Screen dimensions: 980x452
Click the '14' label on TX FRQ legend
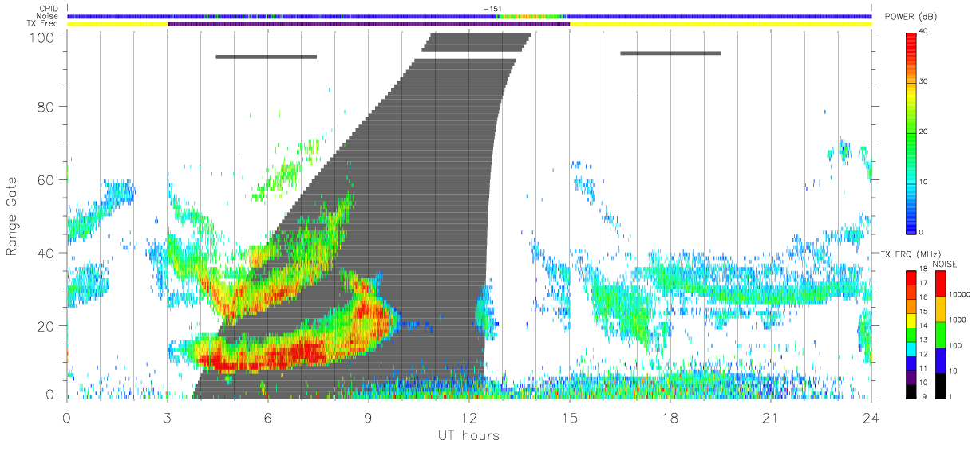923,325
